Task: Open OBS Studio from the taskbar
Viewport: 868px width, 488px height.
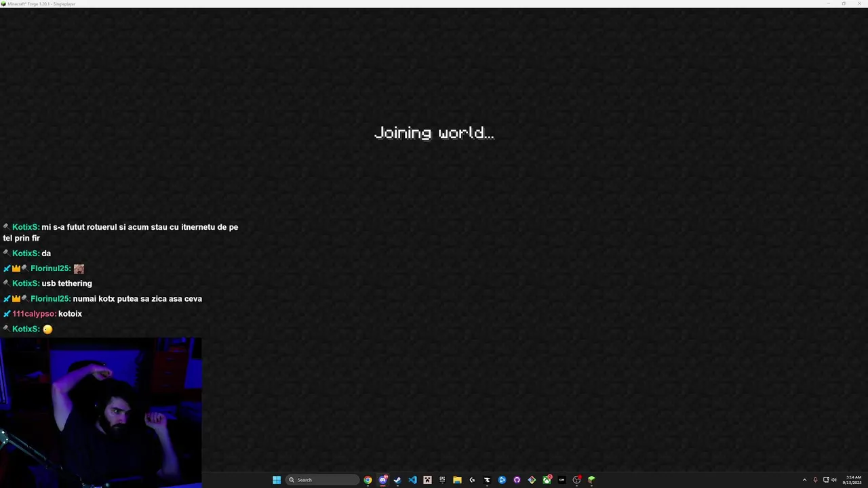Action: tap(576, 480)
